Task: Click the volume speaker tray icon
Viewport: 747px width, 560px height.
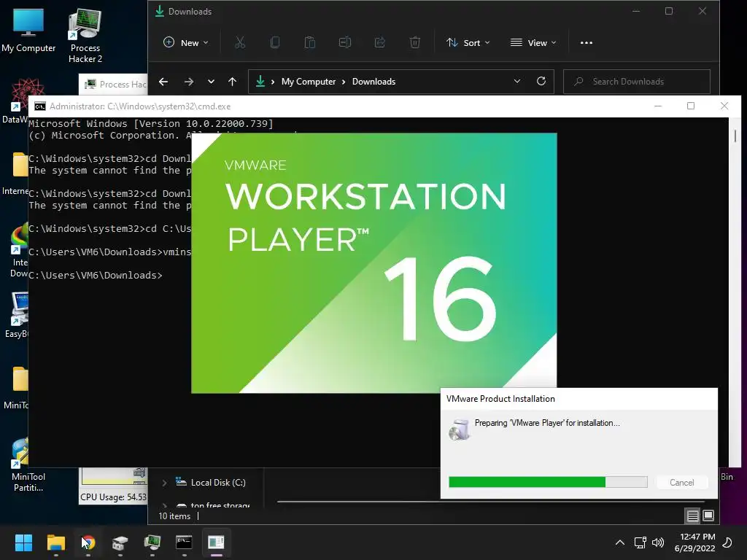Action: pyautogui.click(x=658, y=542)
